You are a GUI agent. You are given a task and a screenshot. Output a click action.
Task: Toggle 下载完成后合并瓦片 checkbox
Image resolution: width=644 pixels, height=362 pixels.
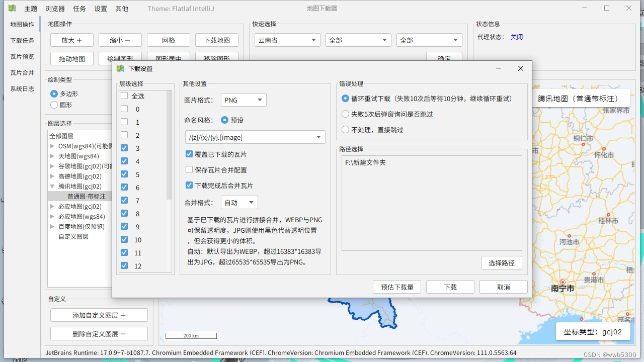[x=189, y=185]
